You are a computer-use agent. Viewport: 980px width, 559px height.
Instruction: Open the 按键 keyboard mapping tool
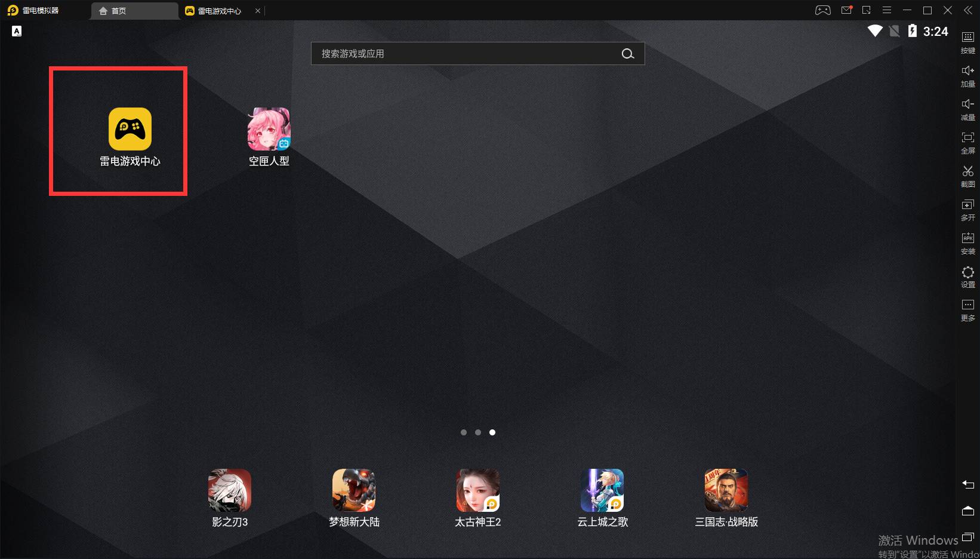click(x=968, y=42)
